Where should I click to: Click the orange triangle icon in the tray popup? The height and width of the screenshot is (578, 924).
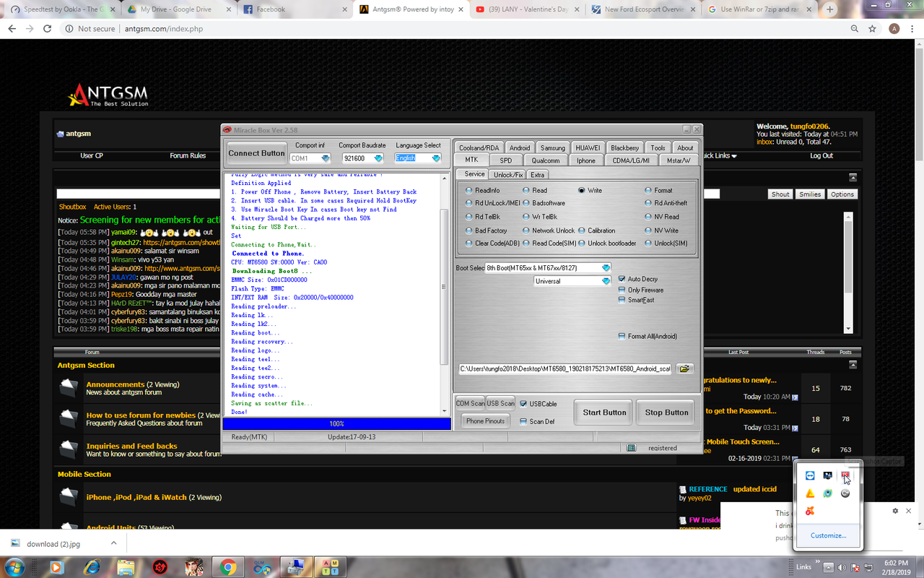click(810, 493)
